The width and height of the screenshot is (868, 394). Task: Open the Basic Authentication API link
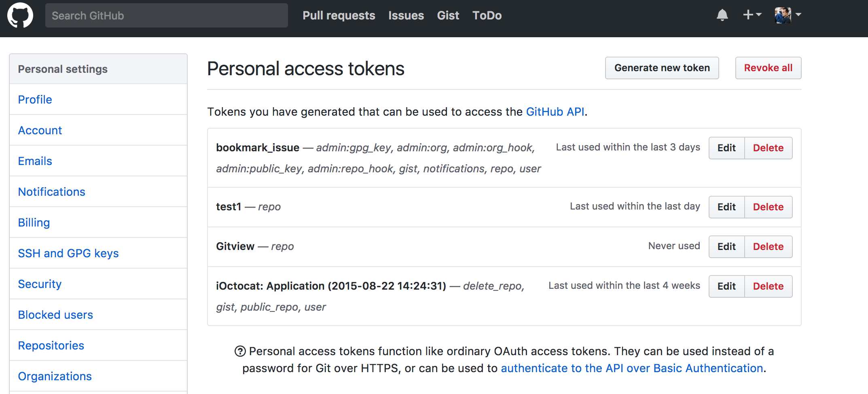coord(631,368)
